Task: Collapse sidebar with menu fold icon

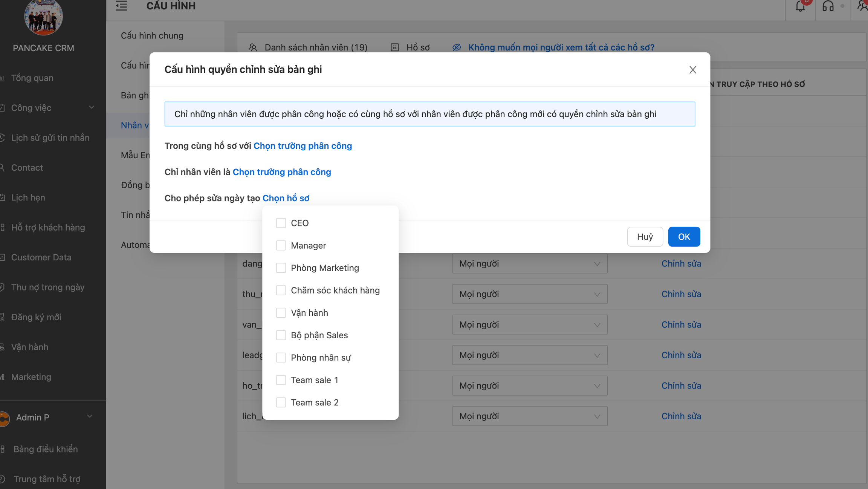Action: tap(121, 6)
